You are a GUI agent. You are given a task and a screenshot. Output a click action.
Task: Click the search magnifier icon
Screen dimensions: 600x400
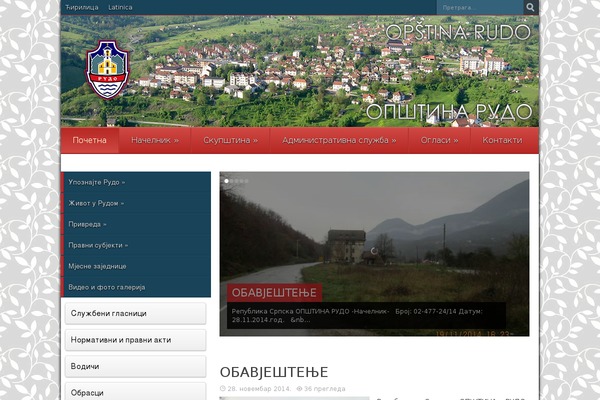point(530,7)
